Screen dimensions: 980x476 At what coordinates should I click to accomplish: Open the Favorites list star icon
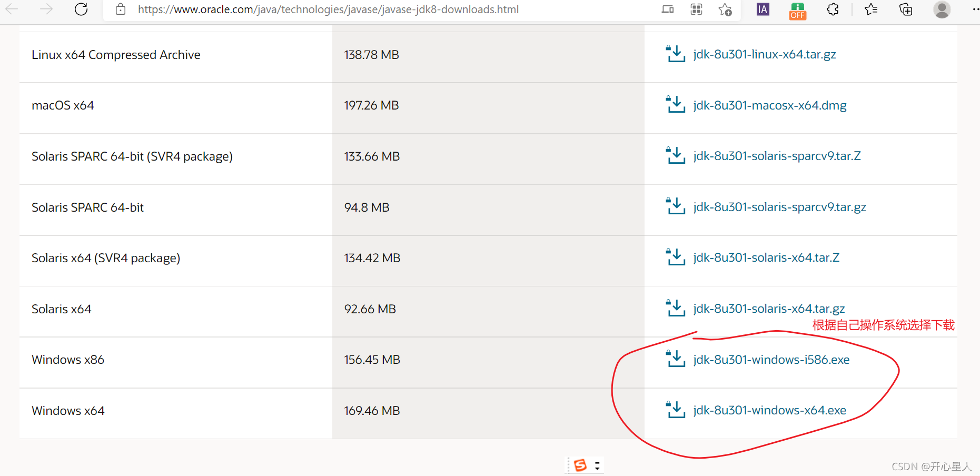click(871, 9)
